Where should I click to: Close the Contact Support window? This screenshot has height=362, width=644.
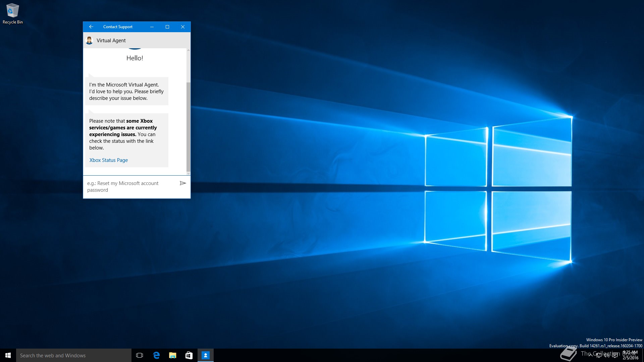click(x=183, y=27)
